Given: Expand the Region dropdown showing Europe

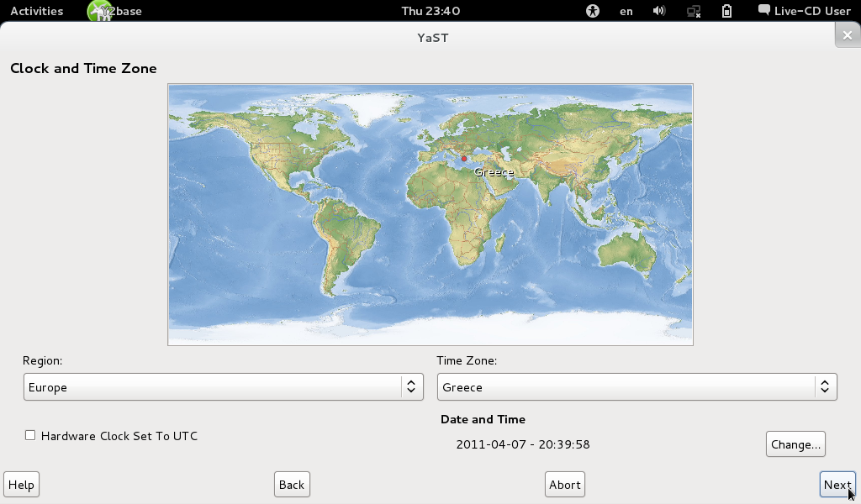Looking at the screenshot, I should click(x=223, y=387).
